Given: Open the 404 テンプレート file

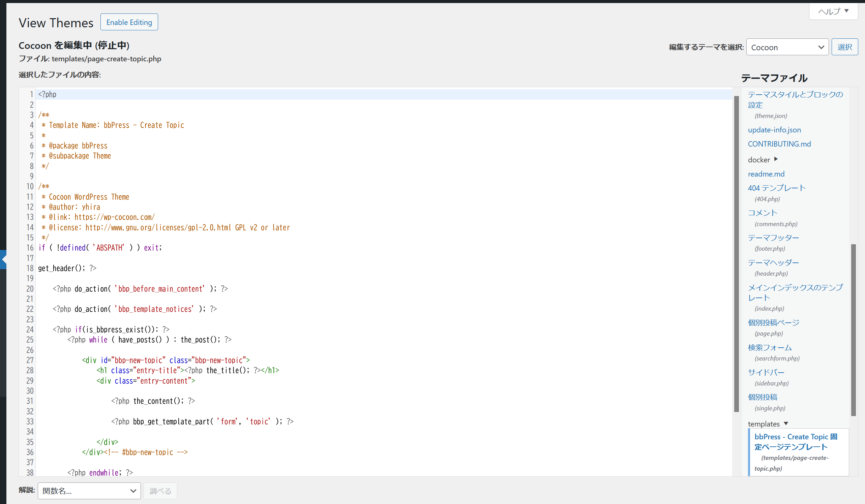Looking at the screenshot, I should [x=776, y=188].
